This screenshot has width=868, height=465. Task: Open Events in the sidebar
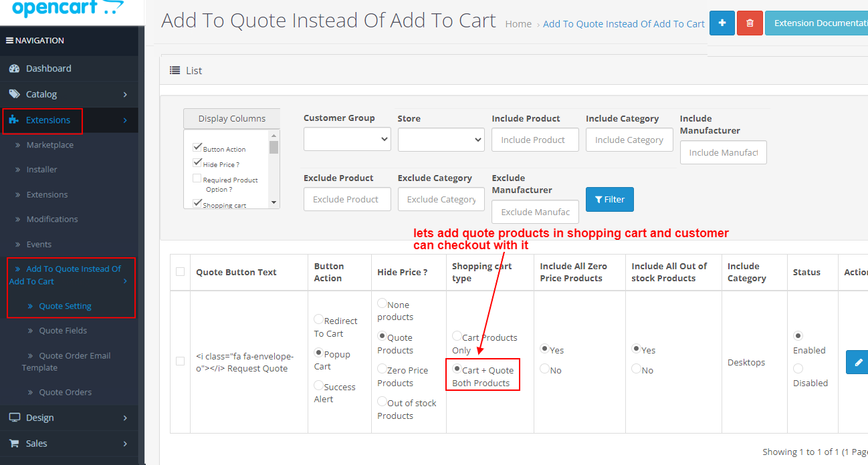pos(39,245)
